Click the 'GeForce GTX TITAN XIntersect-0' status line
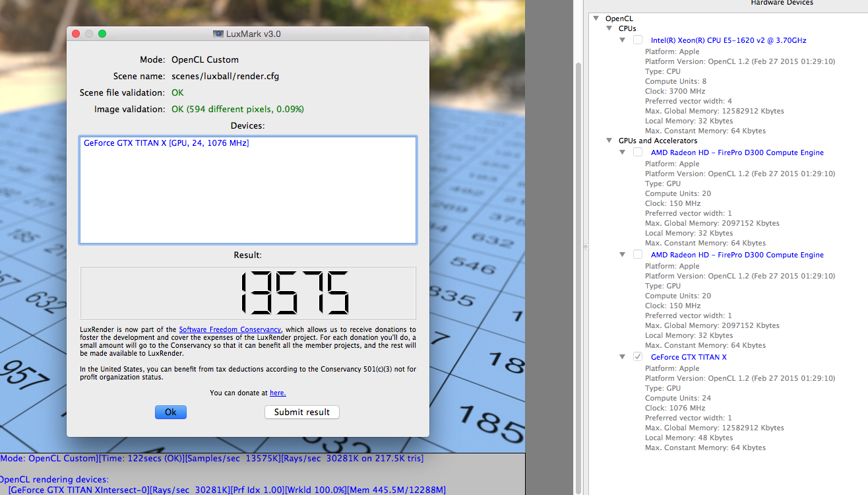The image size is (868, 495). (227, 490)
